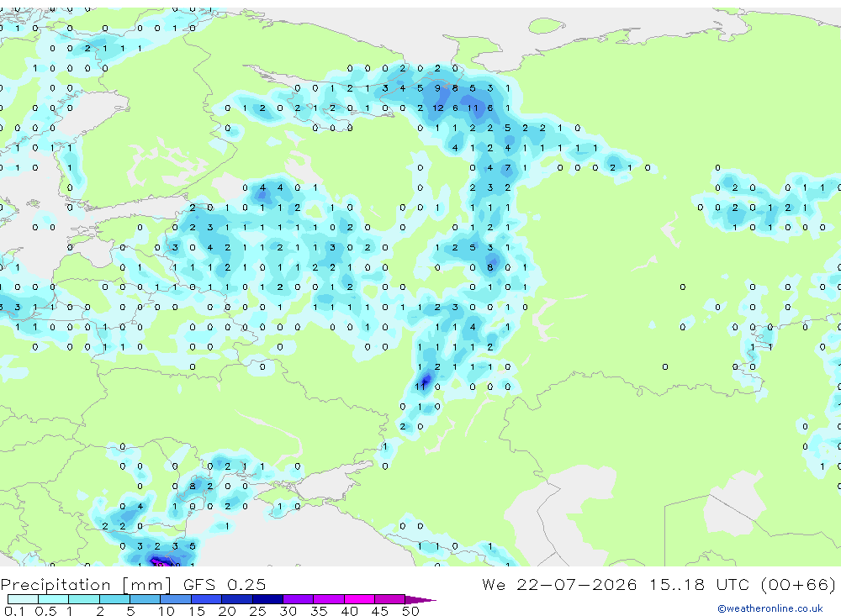841x616 pixels.
Task: Click the 30–35 mm purple legend segment
Action: (x=298, y=599)
